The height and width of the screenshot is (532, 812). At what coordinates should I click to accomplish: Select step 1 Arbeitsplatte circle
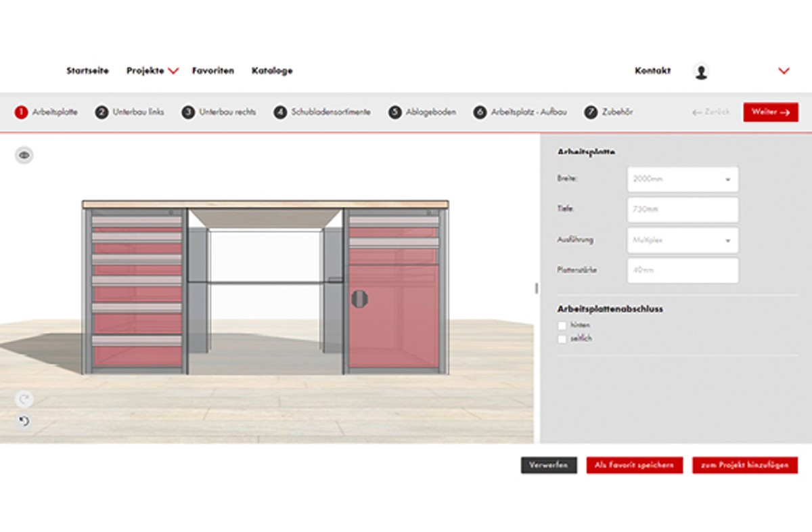click(x=21, y=112)
